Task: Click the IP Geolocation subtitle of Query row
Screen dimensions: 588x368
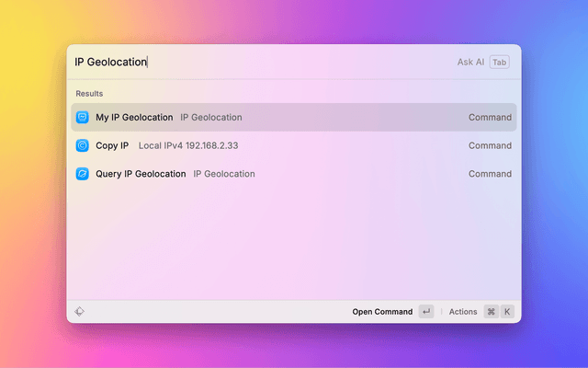Action: [224, 174]
